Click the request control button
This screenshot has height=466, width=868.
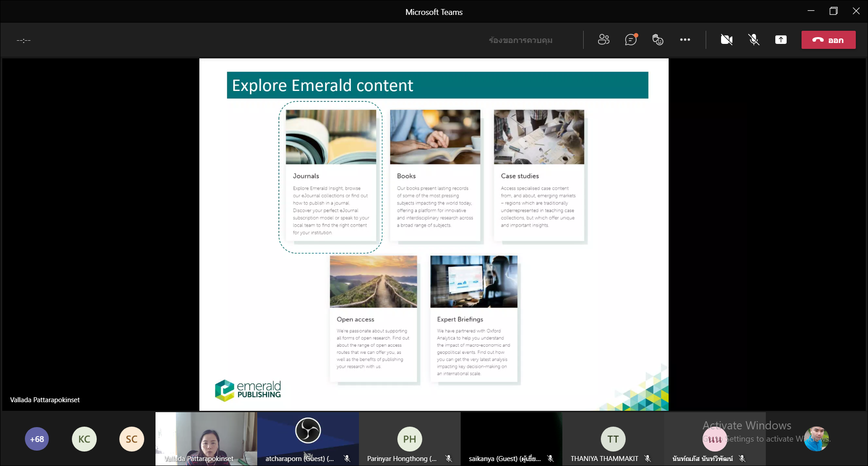point(520,40)
